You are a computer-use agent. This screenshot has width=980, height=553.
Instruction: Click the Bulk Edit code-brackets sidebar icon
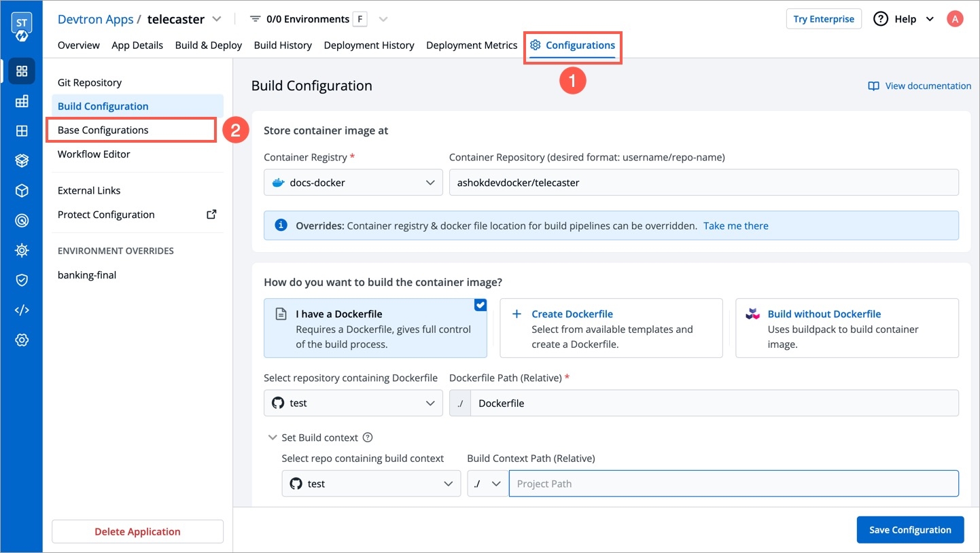[x=22, y=310]
